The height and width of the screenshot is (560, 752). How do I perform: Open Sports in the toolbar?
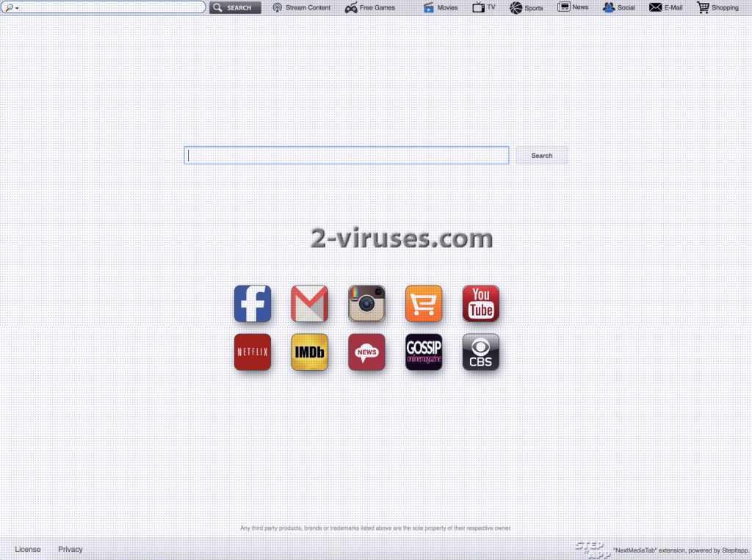526,7
